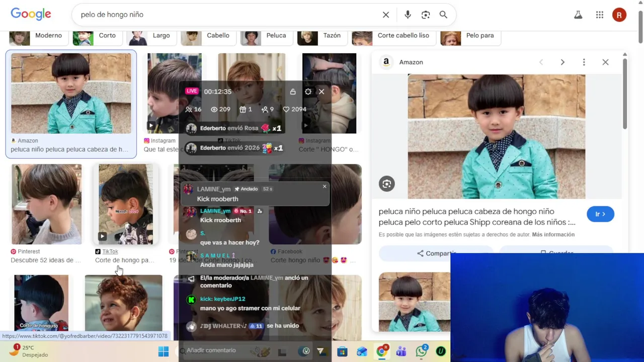Switch to Chrome in the taskbar
The image size is (644, 362).
tap(382, 351)
